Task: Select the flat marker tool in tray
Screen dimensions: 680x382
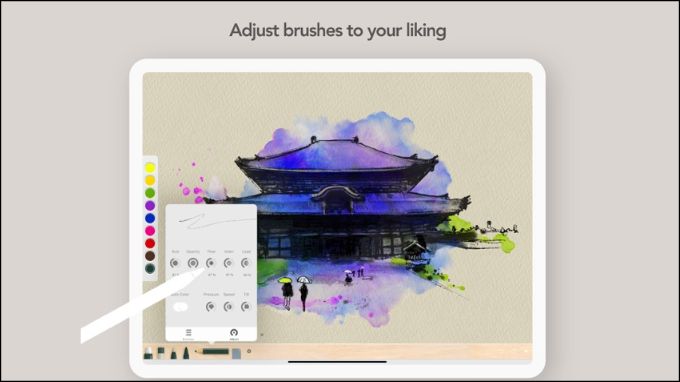Action: (x=161, y=353)
